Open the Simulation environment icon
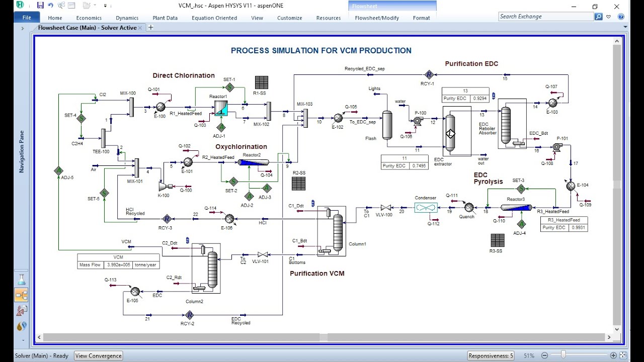 pyautogui.click(x=22, y=295)
